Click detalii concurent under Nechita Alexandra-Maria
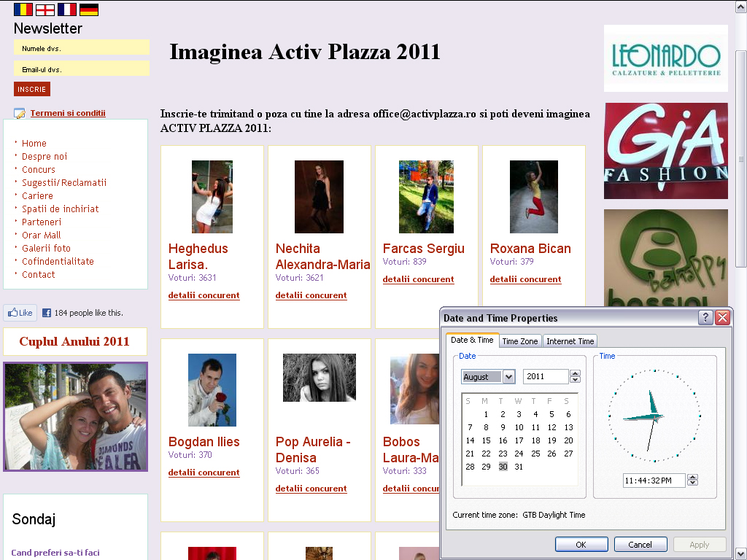The image size is (747, 560). [x=311, y=295]
